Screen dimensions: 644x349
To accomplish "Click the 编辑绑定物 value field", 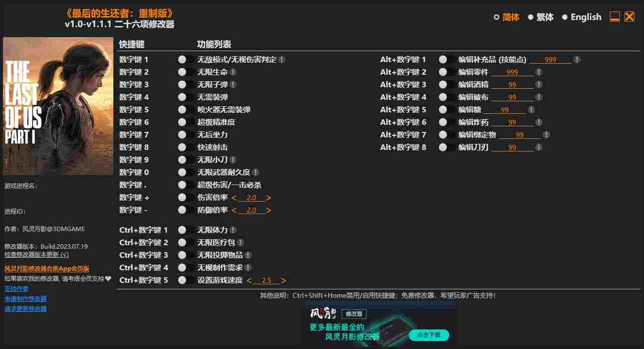I will pos(520,135).
